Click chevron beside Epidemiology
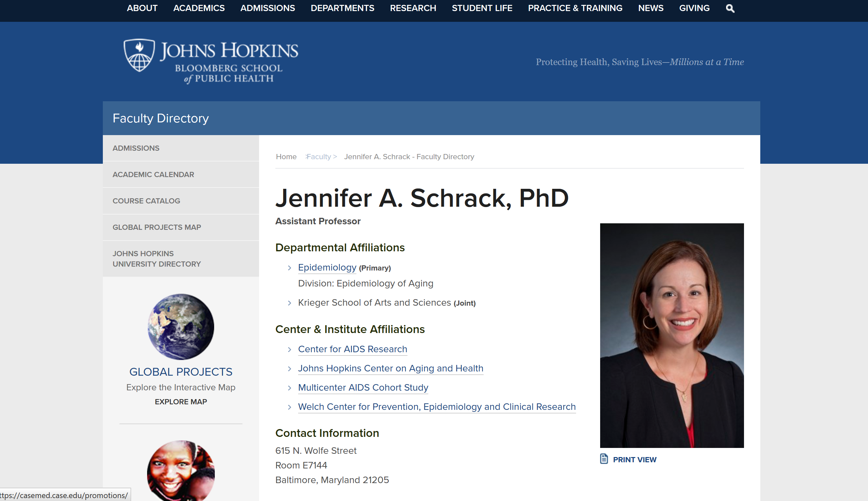868x501 pixels. [x=290, y=268]
